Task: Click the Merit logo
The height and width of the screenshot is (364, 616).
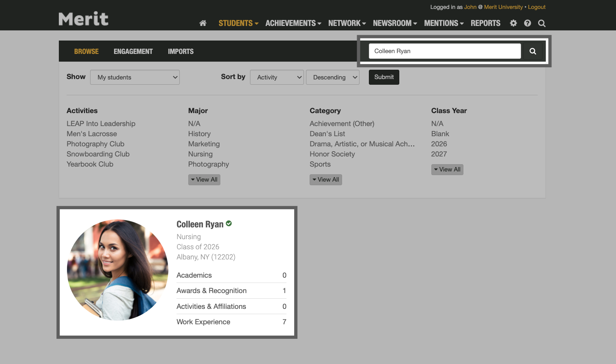Action: click(83, 18)
